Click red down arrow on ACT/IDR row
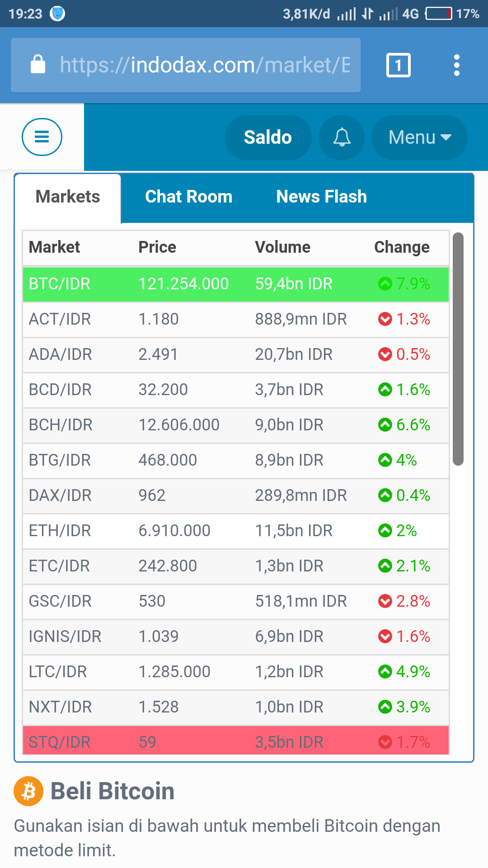The width and height of the screenshot is (488, 868). point(385,319)
